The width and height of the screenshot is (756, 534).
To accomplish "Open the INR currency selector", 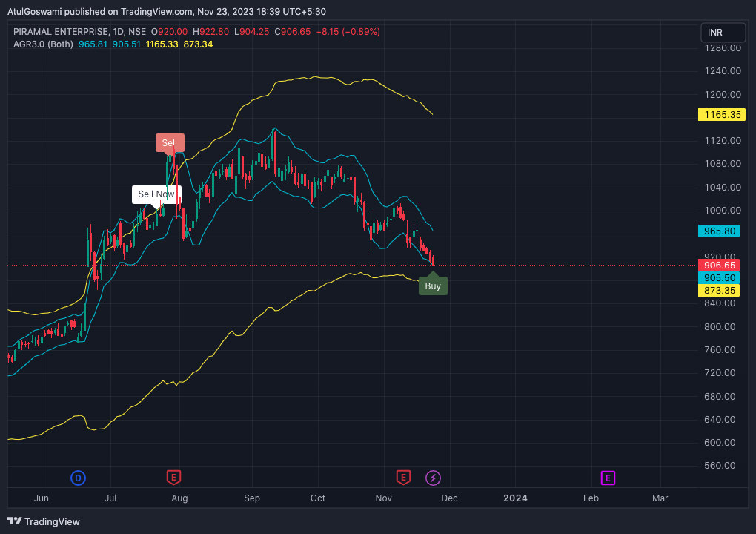I will coord(723,33).
